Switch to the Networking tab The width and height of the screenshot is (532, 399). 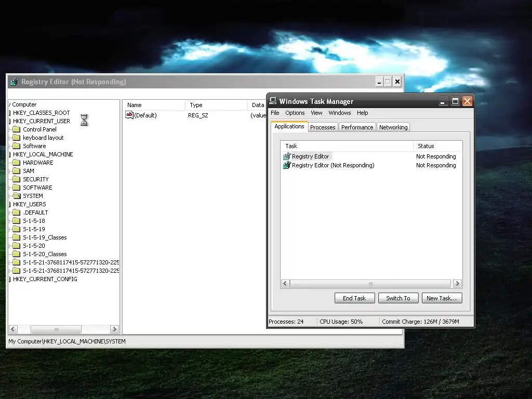click(x=393, y=127)
